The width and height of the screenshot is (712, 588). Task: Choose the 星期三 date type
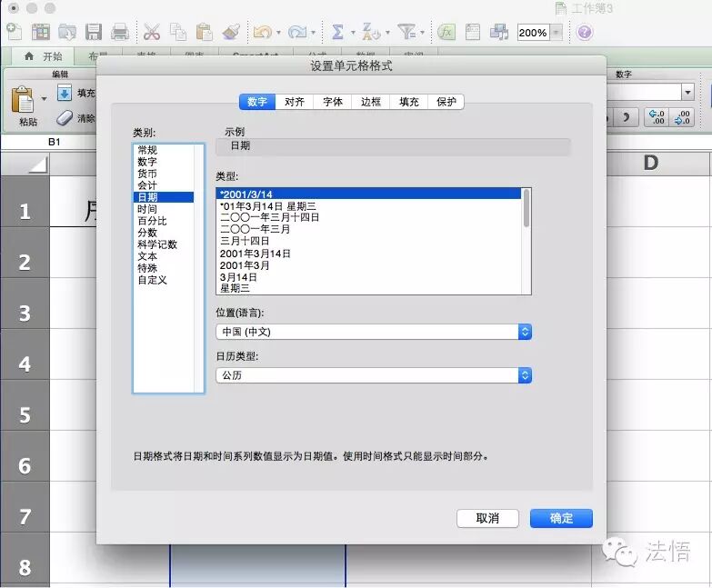point(368,289)
